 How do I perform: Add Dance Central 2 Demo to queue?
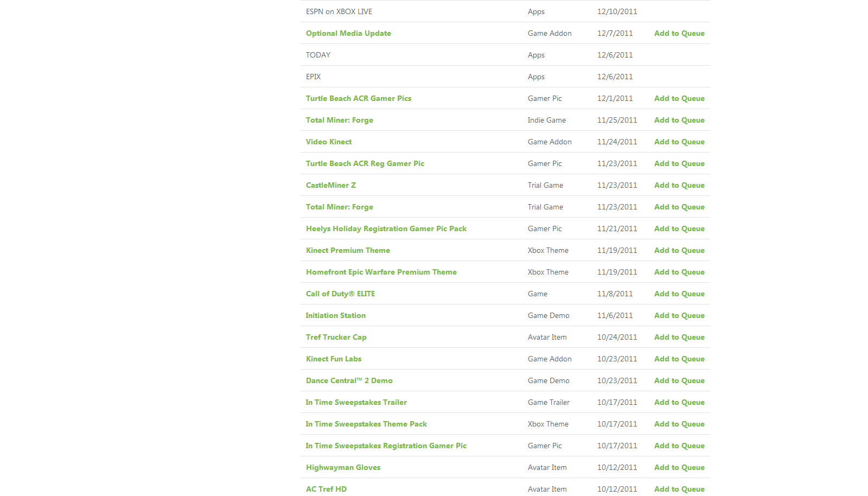tap(679, 380)
